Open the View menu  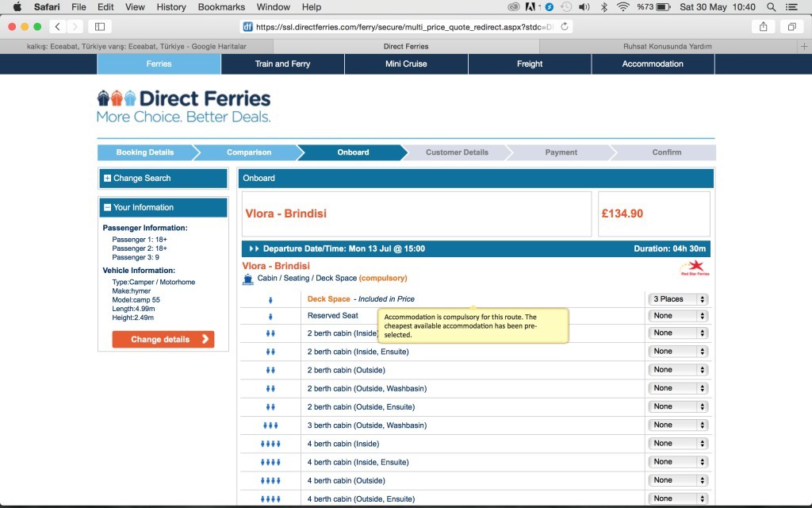coord(135,6)
